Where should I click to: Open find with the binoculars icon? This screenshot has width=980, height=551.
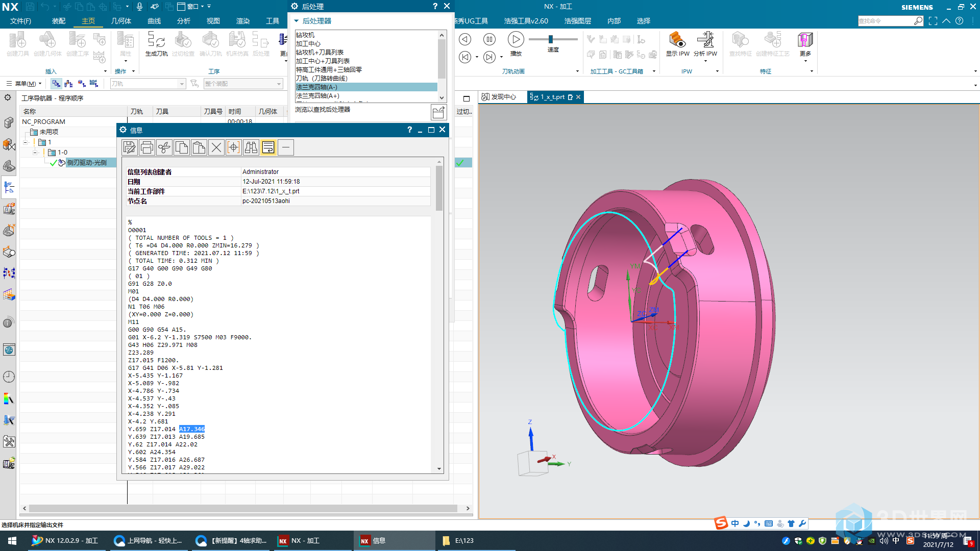click(251, 147)
